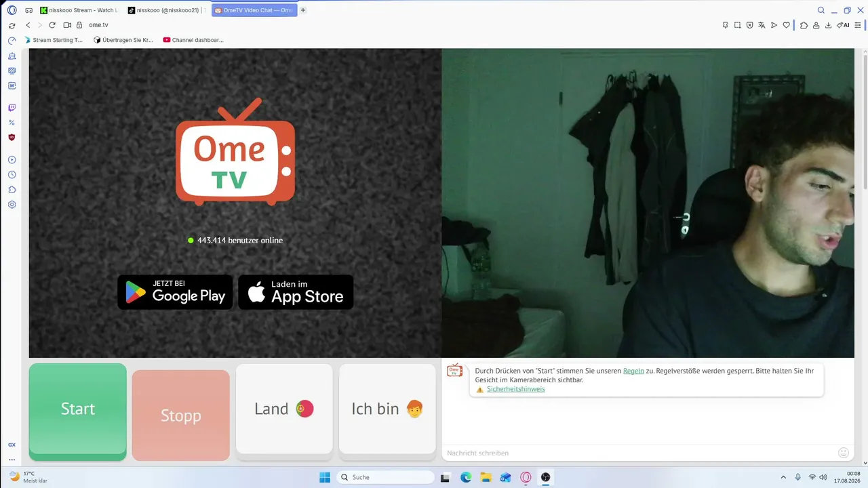Open the Easy Setup sliders icon
The image size is (868, 488).
(x=858, y=25)
